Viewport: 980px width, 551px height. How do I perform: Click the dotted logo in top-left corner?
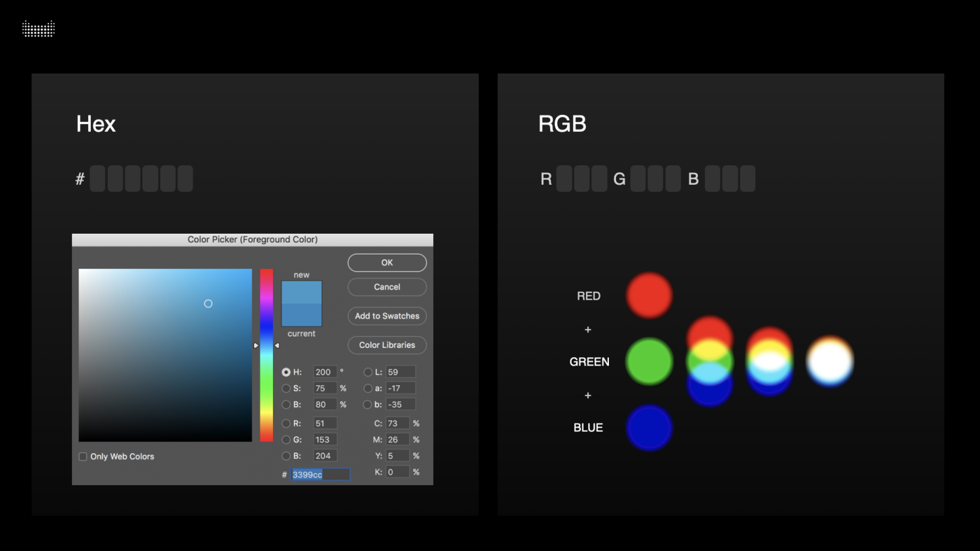click(39, 29)
